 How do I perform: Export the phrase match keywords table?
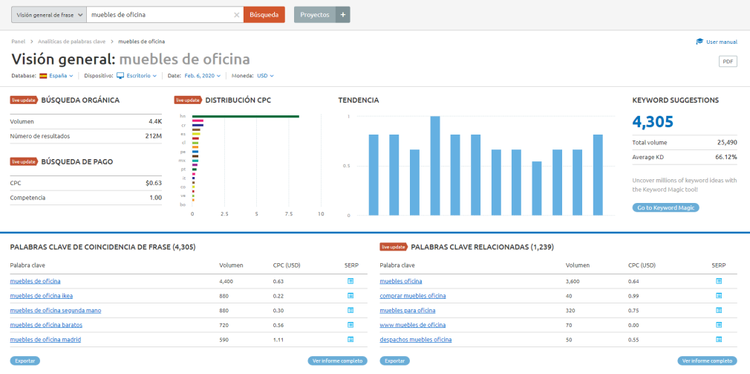pos(25,361)
